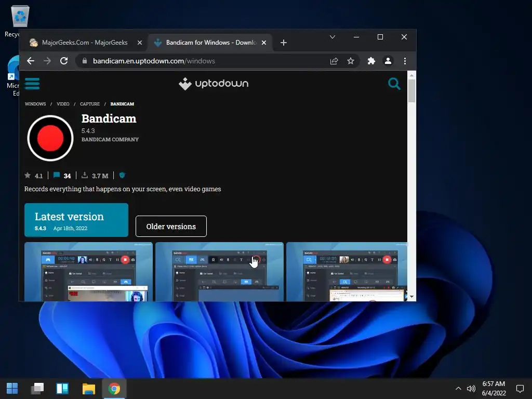This screenshot has width=532, height=399.
Task: Open File Explorer from taskbar
Action: [88, 389]
